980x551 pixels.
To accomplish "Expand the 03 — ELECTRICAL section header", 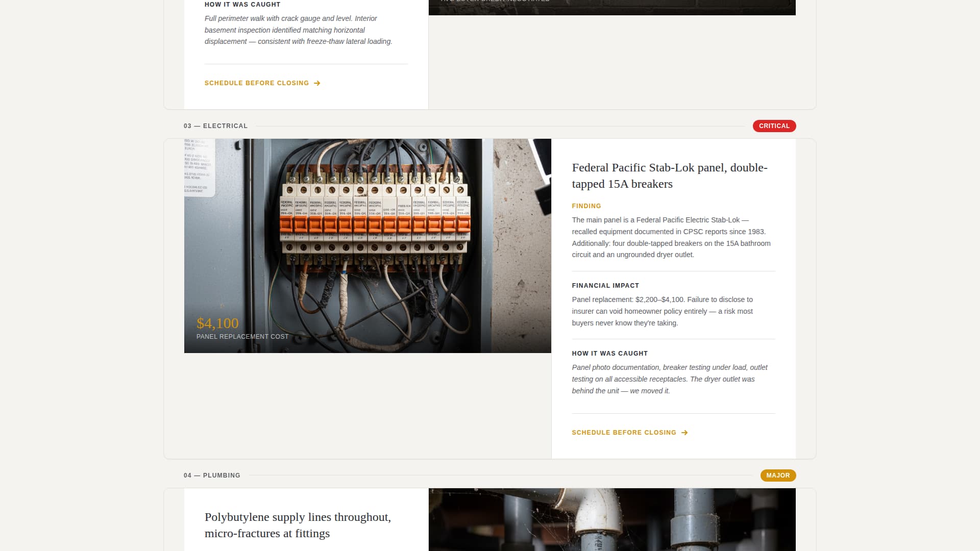I will tap(215, 126).
